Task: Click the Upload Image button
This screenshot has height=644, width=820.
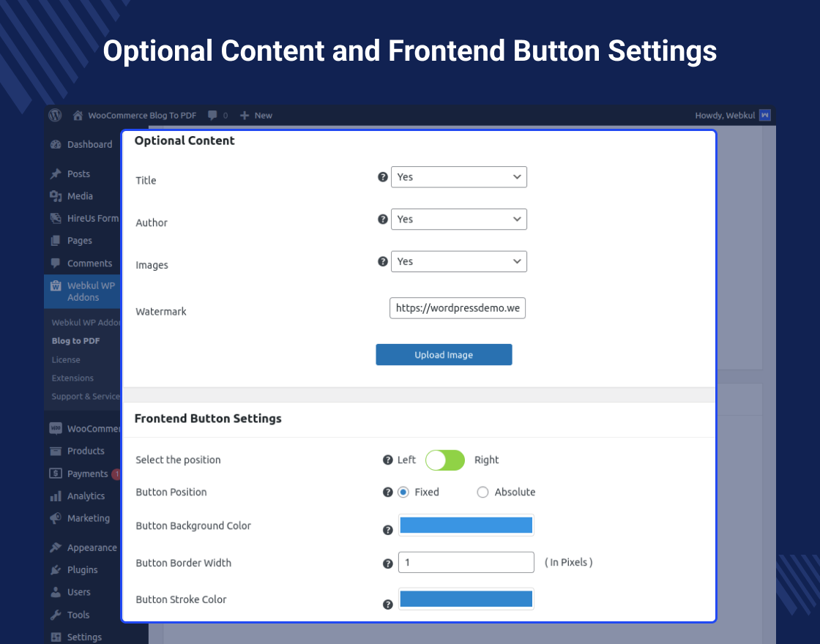Action: 444,355
